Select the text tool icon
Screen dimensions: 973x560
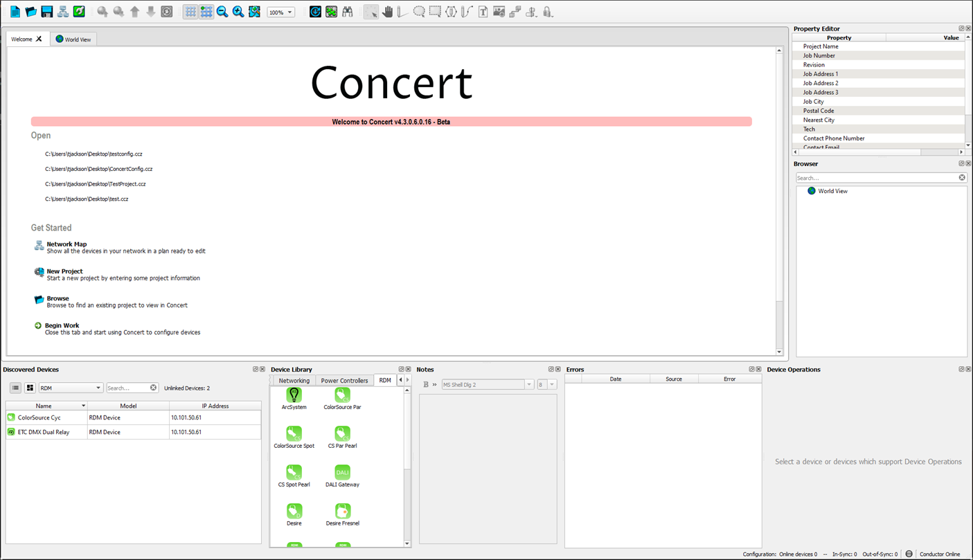coord(483,12)
